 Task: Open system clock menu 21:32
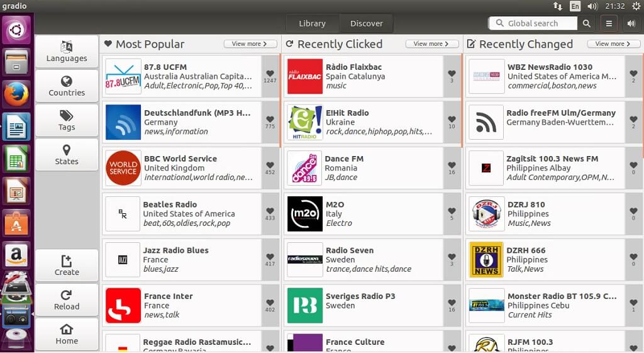point(615,6)
